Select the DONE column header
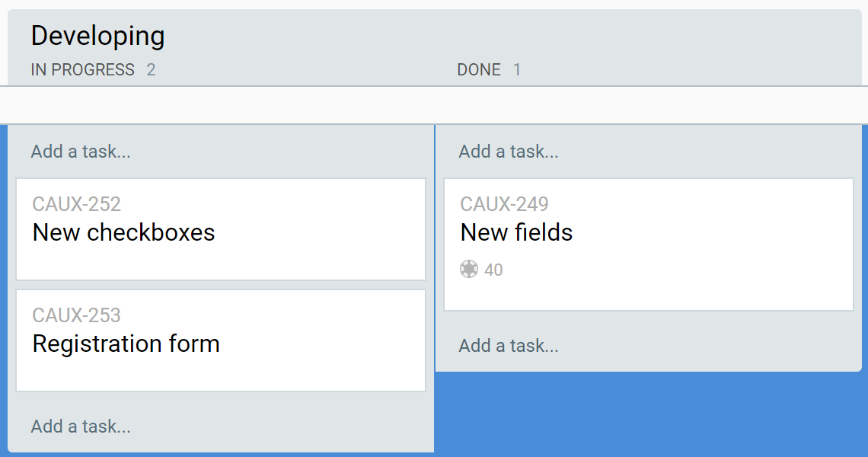 479,70
